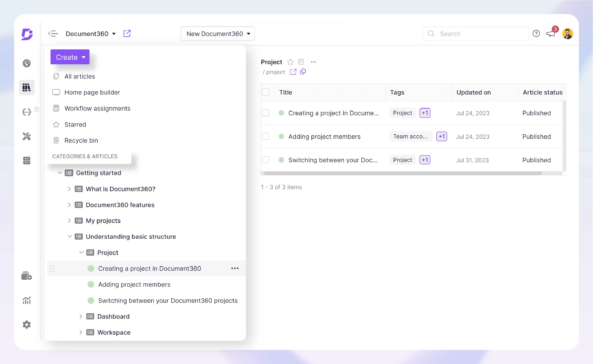Open Workflow assignments
Viewport: 593px width, 364px height.
click(x=97, y=108)
